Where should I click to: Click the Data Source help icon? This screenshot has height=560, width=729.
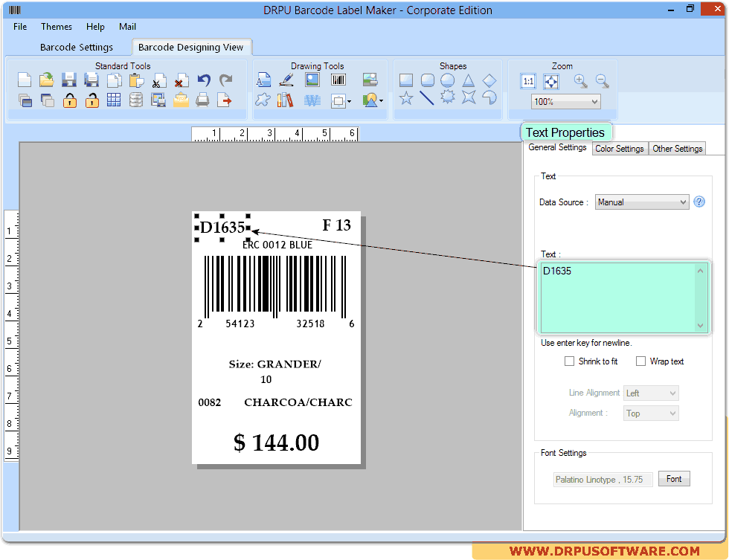coord(699,202)
